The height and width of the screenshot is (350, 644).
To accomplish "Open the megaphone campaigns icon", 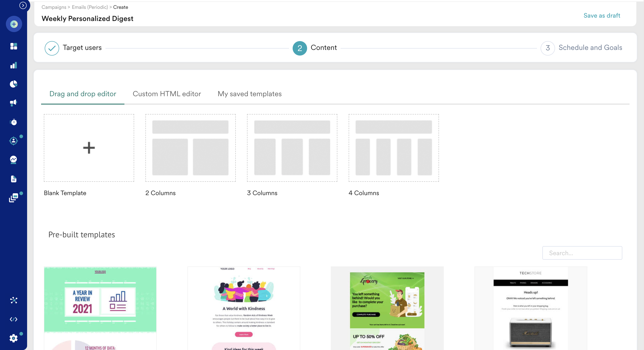I will [x=14, y=103].
